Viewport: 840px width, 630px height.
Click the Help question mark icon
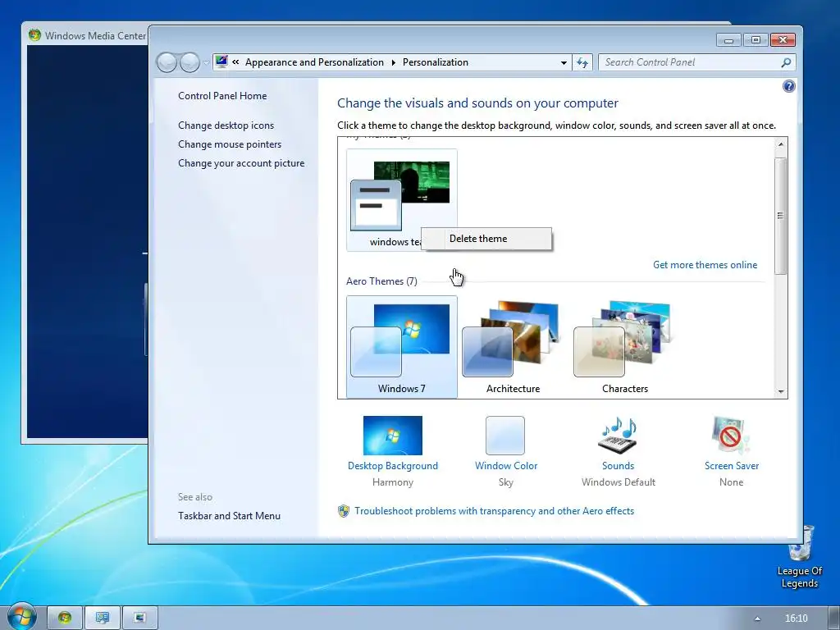coord(788,86)
